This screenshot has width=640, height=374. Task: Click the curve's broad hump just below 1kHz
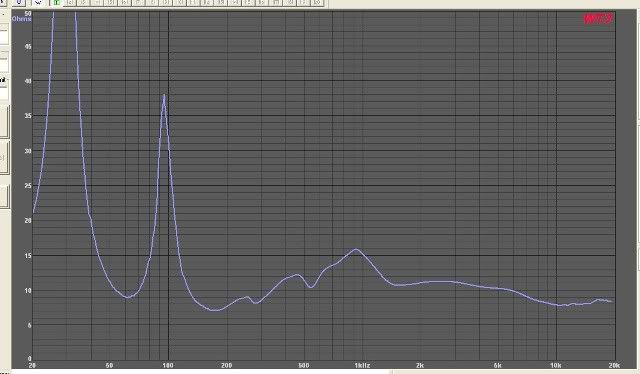(356, 249)
